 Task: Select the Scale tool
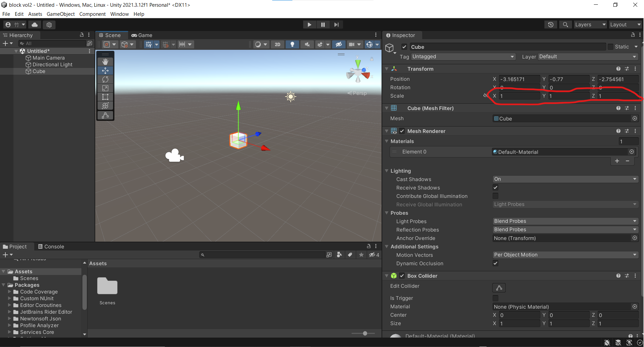coord(105,88)
